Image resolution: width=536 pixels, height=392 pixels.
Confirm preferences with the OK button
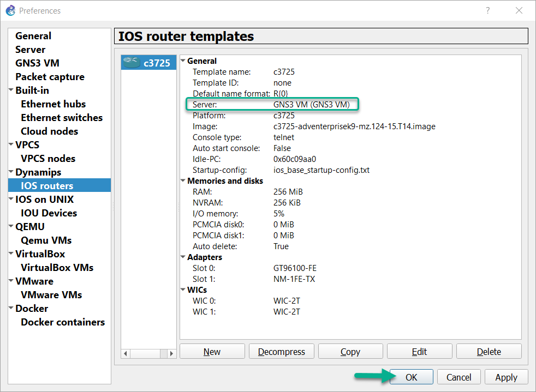[x=411, y=377]
